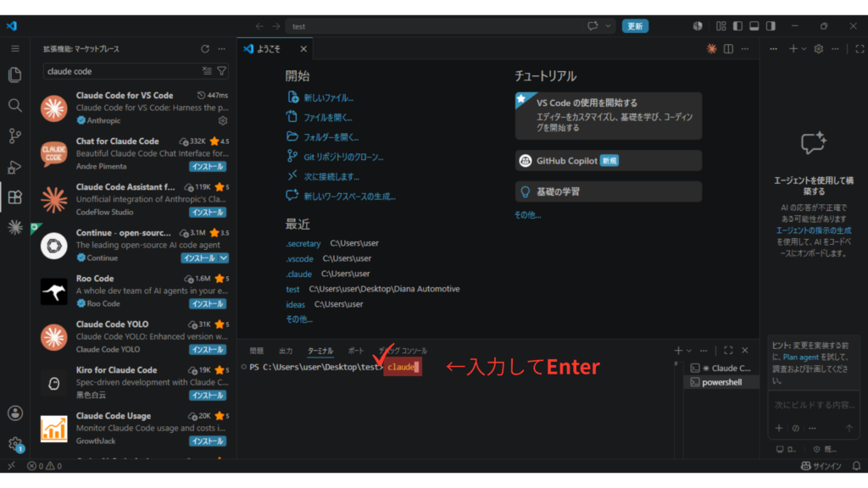Viewport: 868px width, 488px height.
Task: Click サインイン in status bar
Action: (x=821, y=466)
